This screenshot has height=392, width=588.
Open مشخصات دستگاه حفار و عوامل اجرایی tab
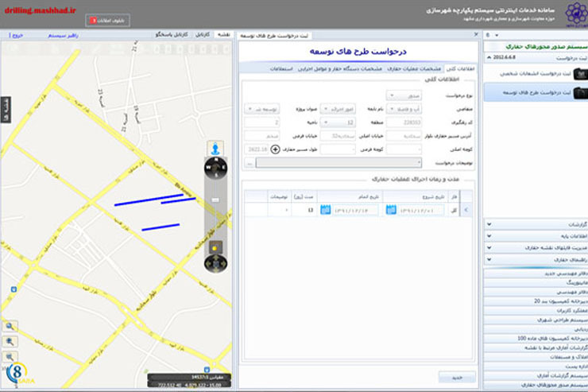pos(340,68)
